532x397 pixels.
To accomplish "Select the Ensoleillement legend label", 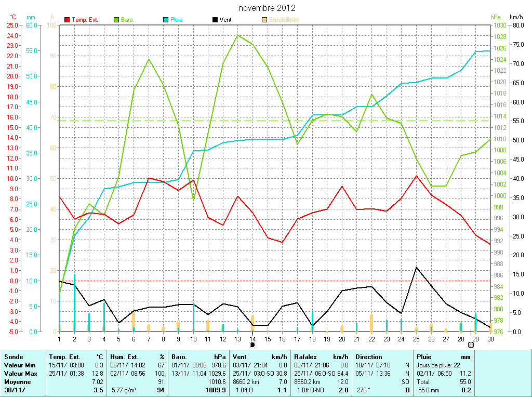I will [284, 20].
